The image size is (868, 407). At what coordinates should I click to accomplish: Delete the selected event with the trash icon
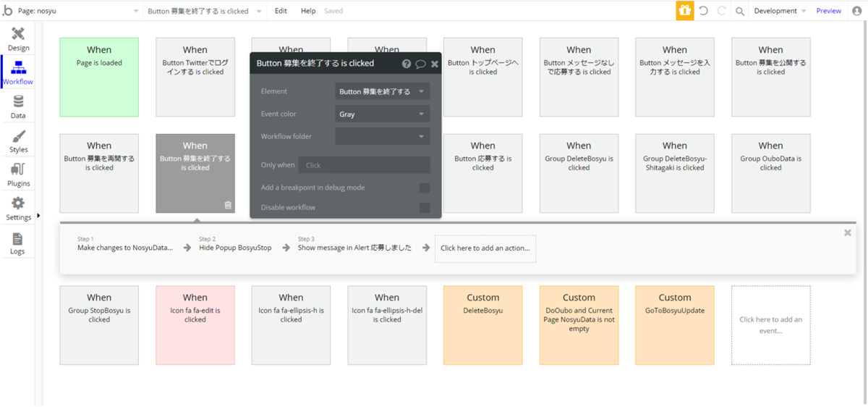coord(229,205)
